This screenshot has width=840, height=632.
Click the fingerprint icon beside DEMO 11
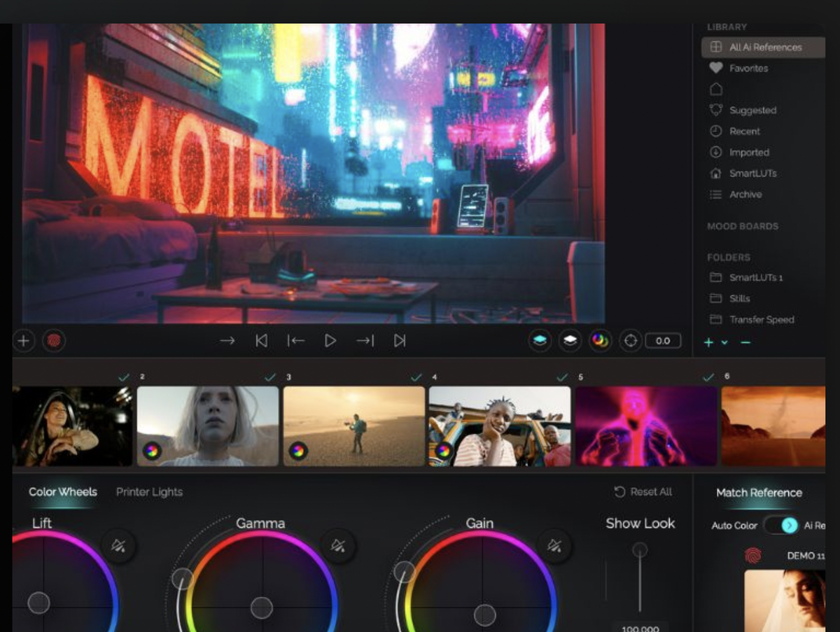pyautogui.click(x=752, y=556)
